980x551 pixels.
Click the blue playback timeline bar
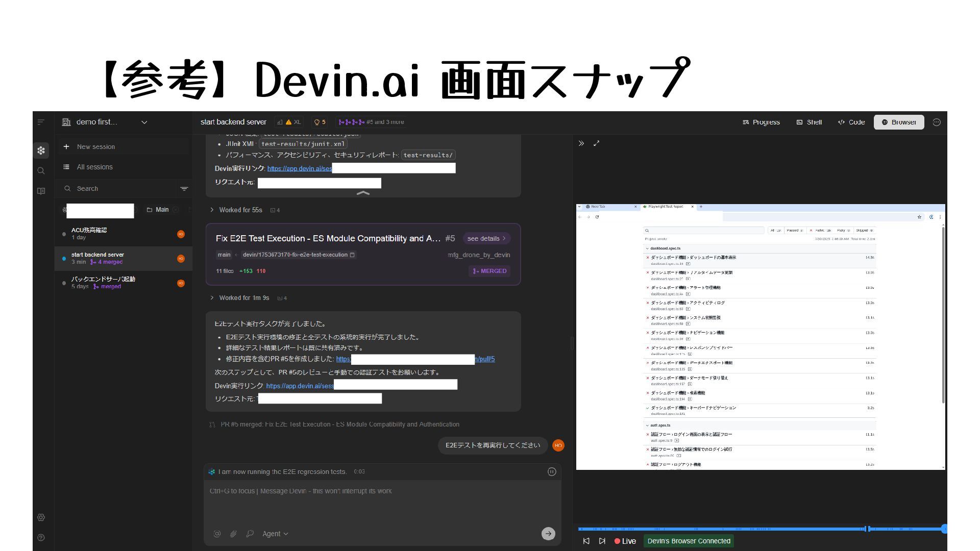pos(761,529)
